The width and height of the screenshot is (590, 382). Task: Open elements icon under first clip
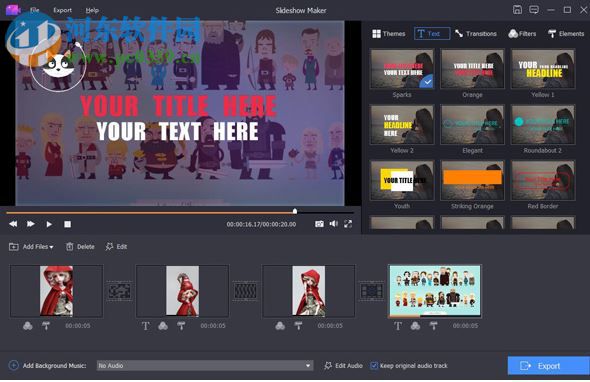click(46, 326)
